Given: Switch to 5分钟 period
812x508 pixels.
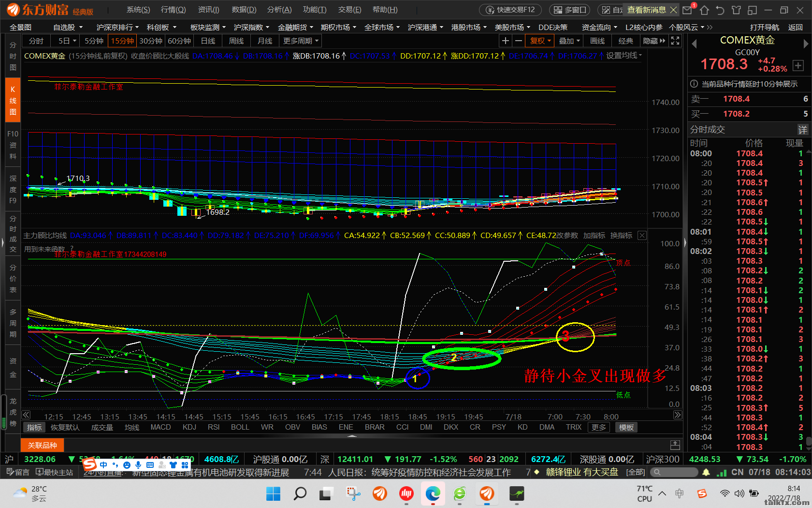Looking at the screenshot, I should click(94, 41).
